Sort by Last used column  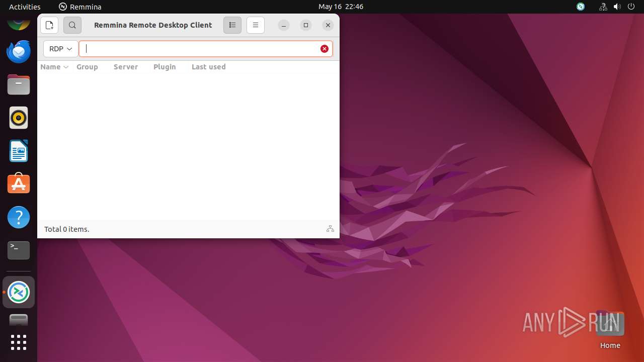(x=209, y=67)
